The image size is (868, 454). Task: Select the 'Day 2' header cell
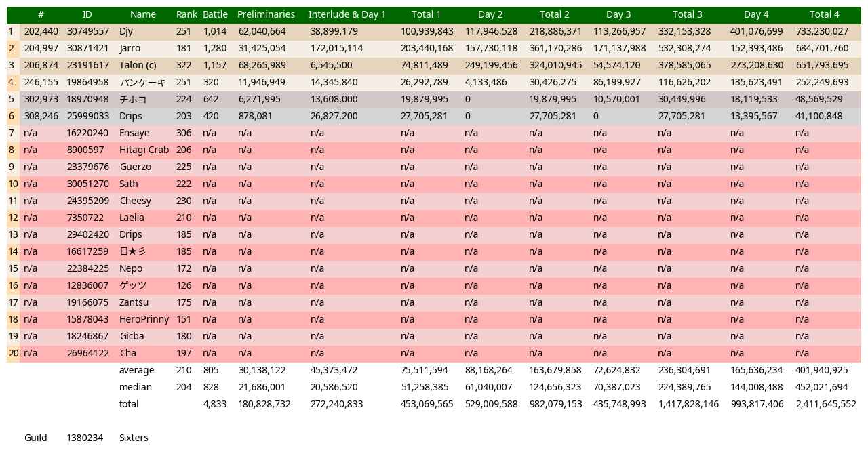(x=490, y=14)
